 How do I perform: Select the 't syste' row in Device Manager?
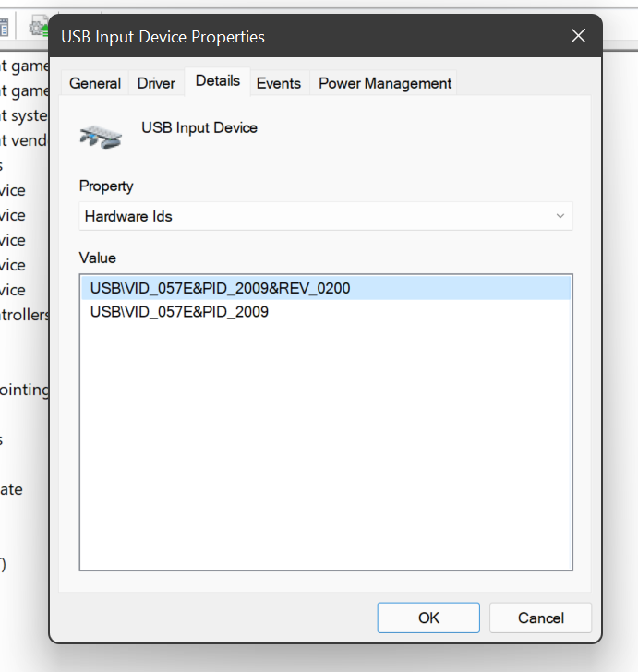coord(24,115)
